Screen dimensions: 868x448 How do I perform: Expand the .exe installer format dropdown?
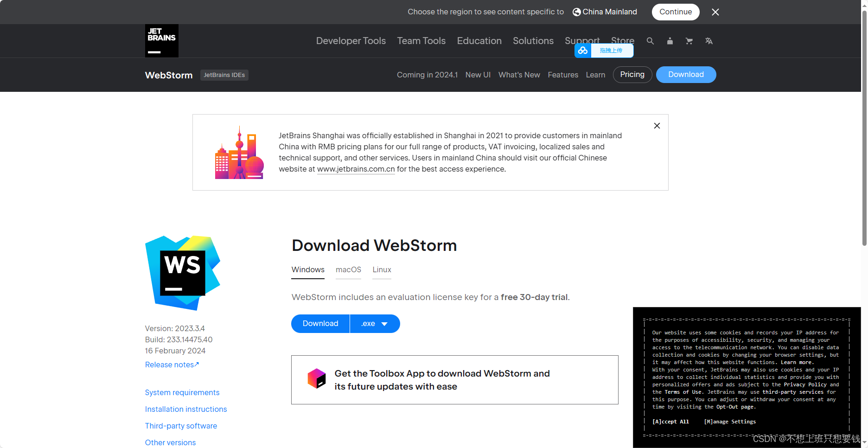click(x=375, y=324)
